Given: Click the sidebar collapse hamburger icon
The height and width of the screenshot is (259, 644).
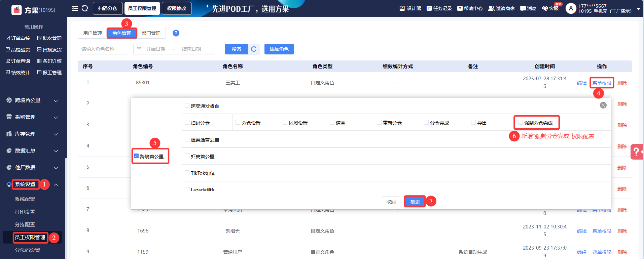Looking at the screenshot, I should coord(75,8).
